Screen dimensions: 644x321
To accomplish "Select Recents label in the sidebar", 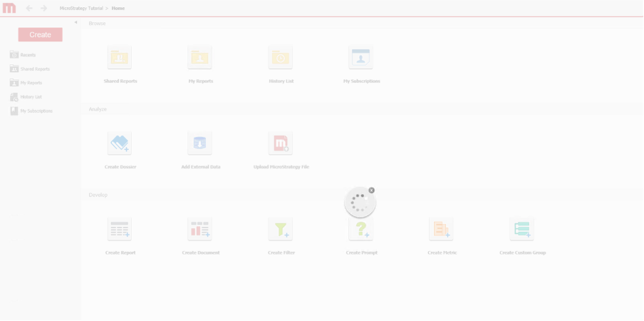I will point(28,55).
